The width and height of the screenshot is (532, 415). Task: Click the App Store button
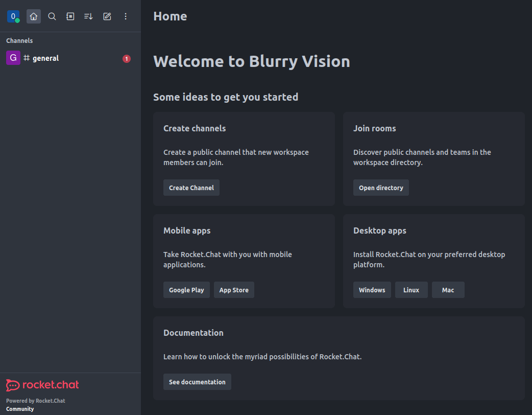tap(234, 290)
